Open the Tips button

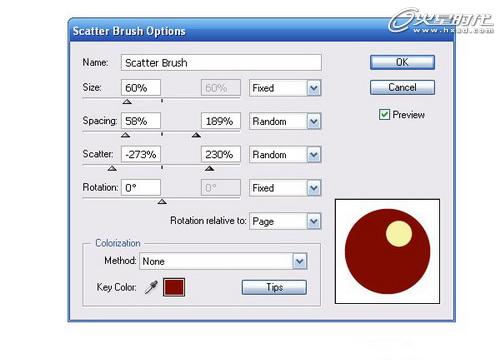[x=274, y=287]
